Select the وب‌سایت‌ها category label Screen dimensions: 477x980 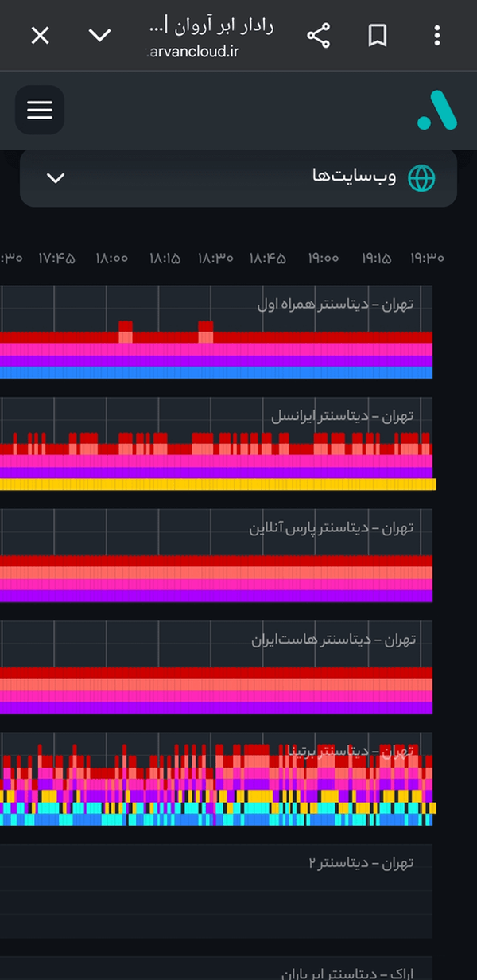355,177
